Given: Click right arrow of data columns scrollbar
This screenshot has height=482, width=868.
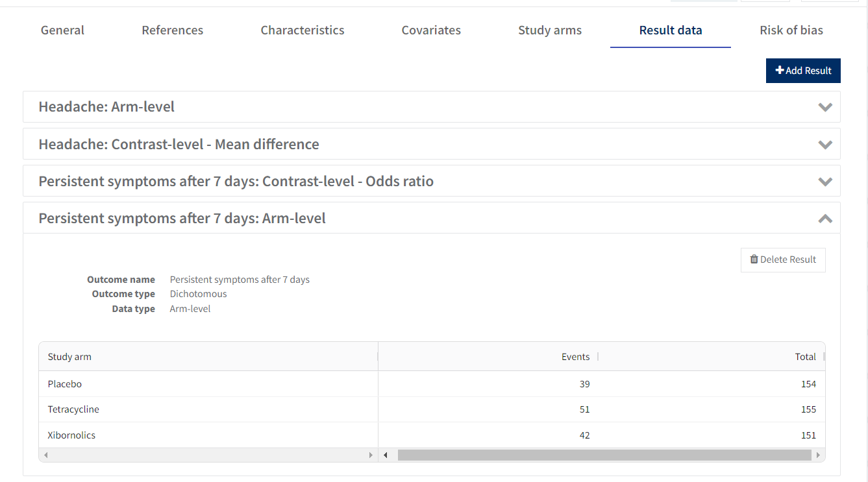Looking at the screenshot, I should pyautogui.click(x=818, y=455).
